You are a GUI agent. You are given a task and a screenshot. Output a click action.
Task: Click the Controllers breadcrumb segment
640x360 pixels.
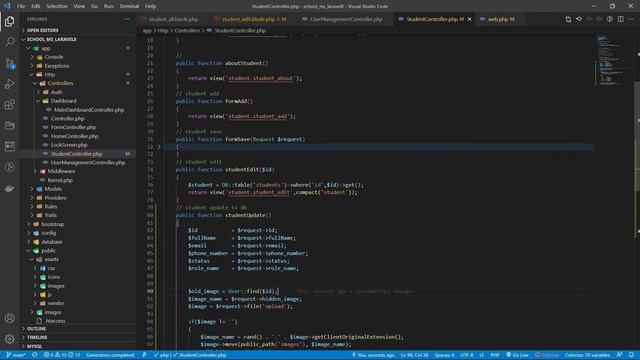[187, 31]
